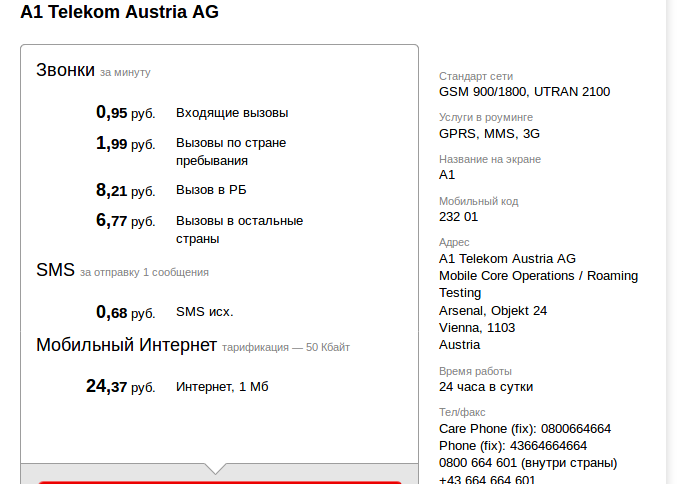Click the Адрес label
Viewport: 700px width, 484px height.
[454, 242]
